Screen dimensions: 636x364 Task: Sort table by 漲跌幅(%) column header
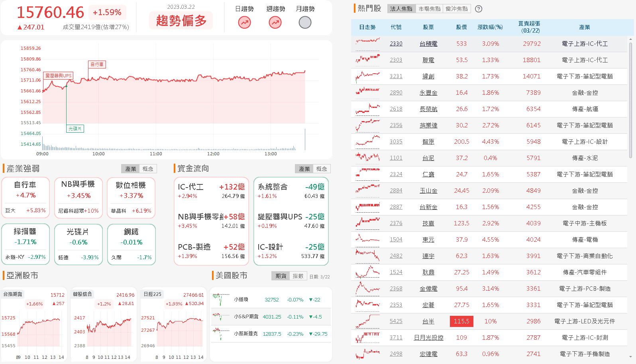click(490, 27)
